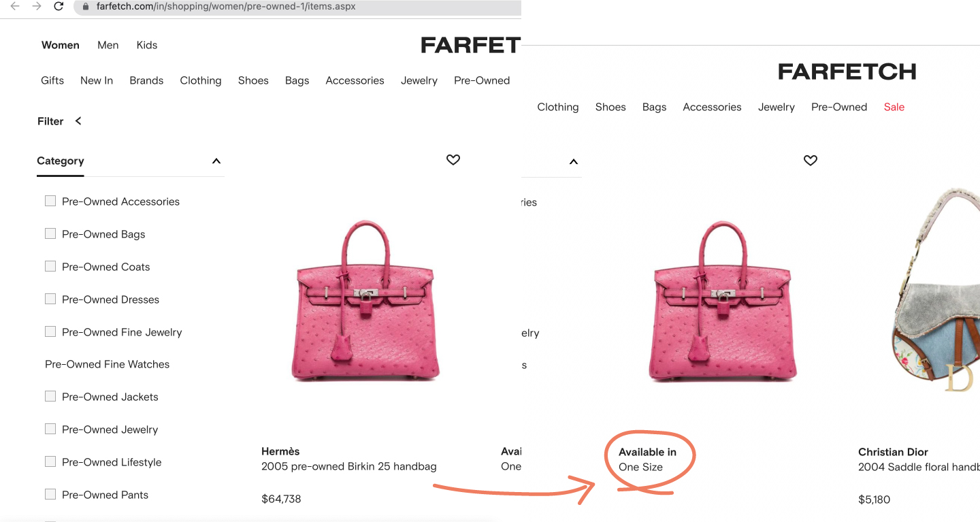The width and height of the screenshot is (980, 522).
Task: Click the browser forward arrow
Action: pos(37,6)
